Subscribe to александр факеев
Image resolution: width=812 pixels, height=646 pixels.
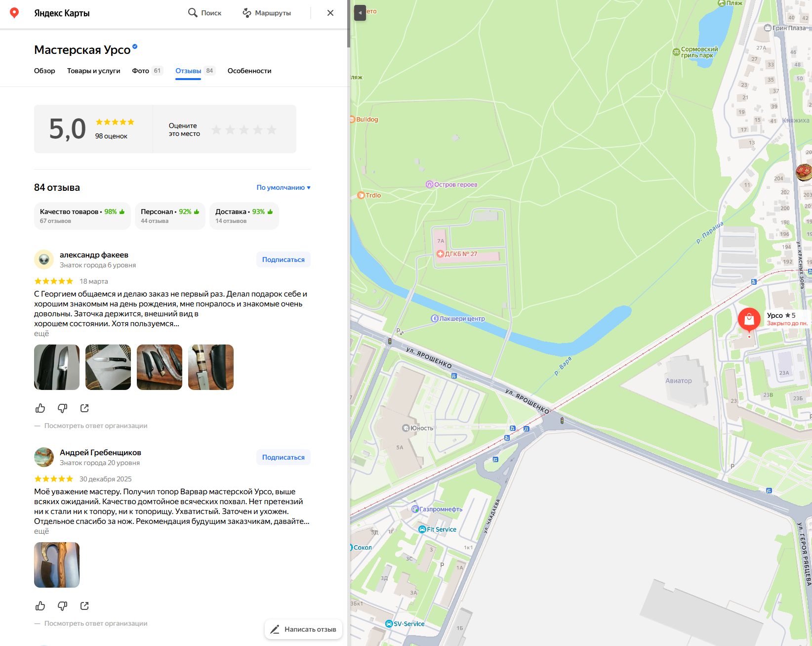[x=284, y=259]
